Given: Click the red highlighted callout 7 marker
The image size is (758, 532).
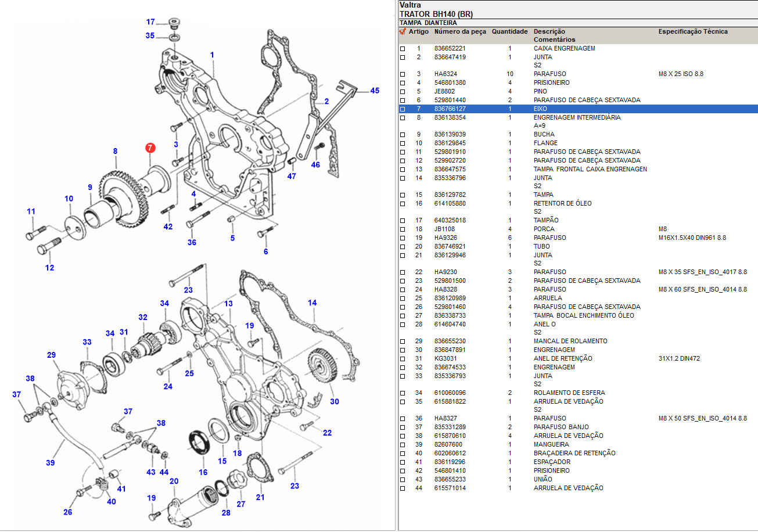Looking at the screenshot, I should pos(150,148).
